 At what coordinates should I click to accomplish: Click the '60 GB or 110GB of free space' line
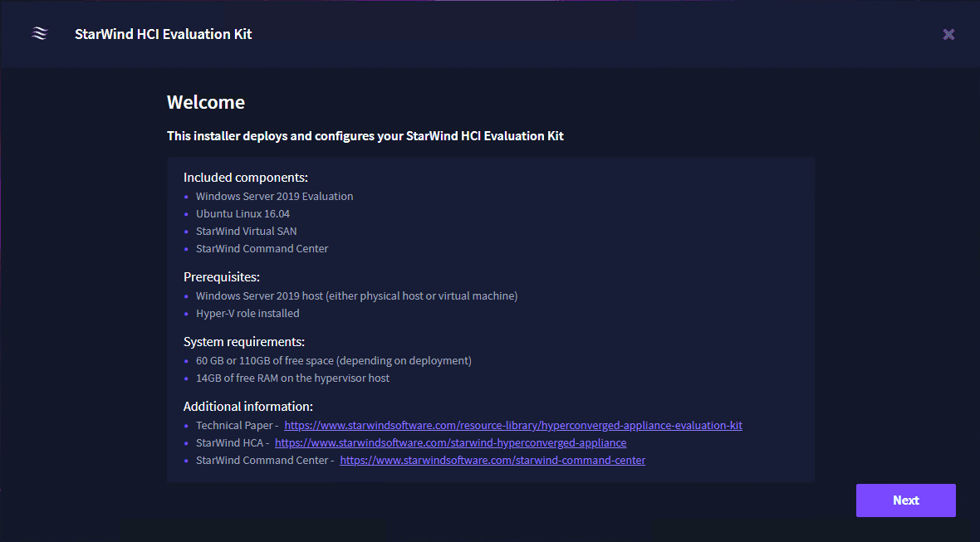coord(334,361)
